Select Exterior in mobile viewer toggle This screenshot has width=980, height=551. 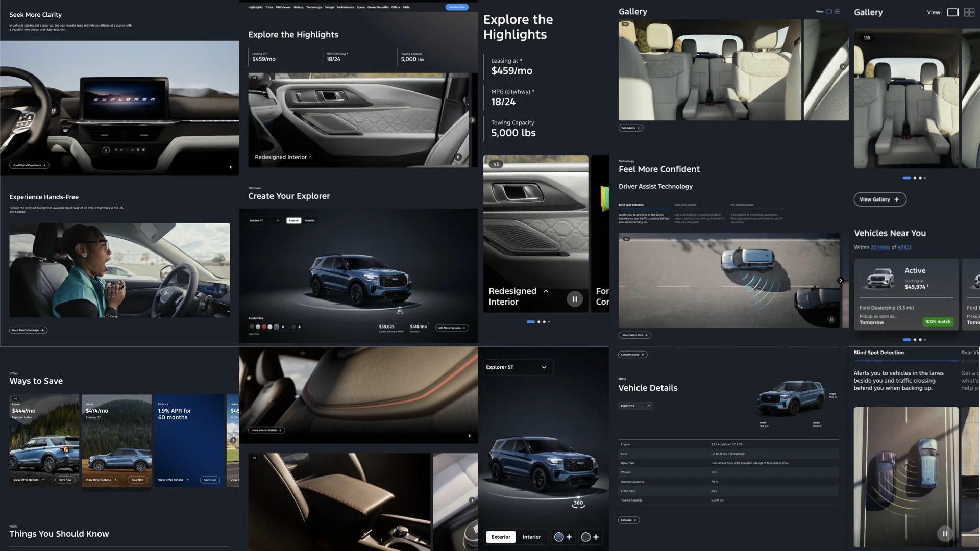(500, 537)
